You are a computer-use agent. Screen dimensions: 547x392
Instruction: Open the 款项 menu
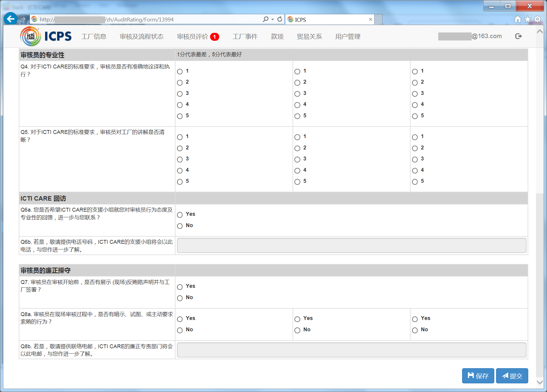[277, 37]
